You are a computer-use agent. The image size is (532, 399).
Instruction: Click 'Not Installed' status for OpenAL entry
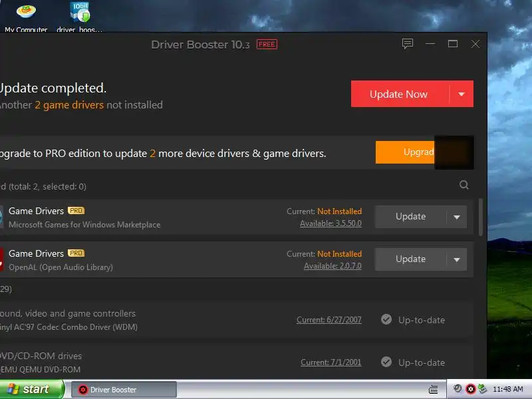click(x=339, y=254)
